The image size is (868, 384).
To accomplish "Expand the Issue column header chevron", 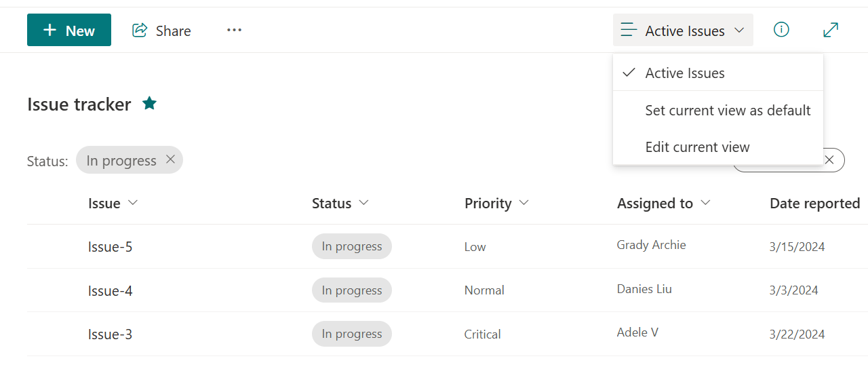I will tap(133, 203).
